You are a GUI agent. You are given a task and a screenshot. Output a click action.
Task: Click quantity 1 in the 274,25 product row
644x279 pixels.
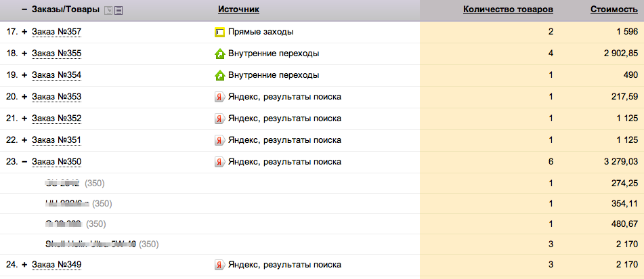coord(551,184)
